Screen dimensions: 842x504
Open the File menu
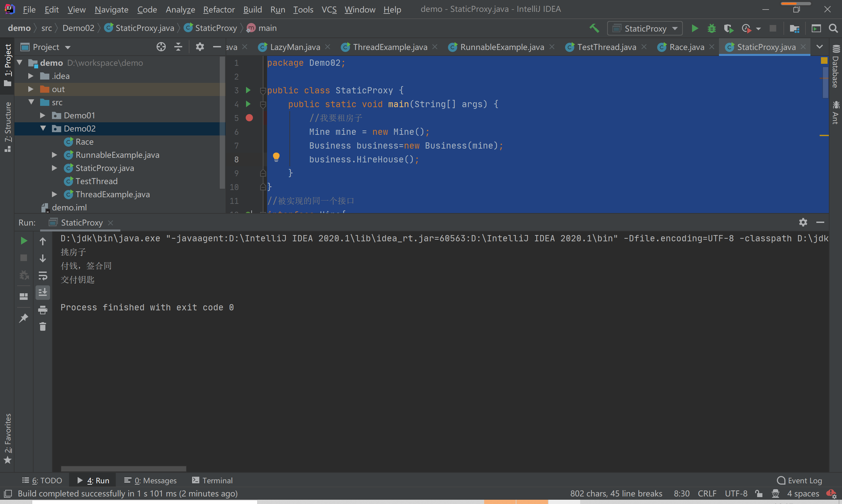pos(29,10)
